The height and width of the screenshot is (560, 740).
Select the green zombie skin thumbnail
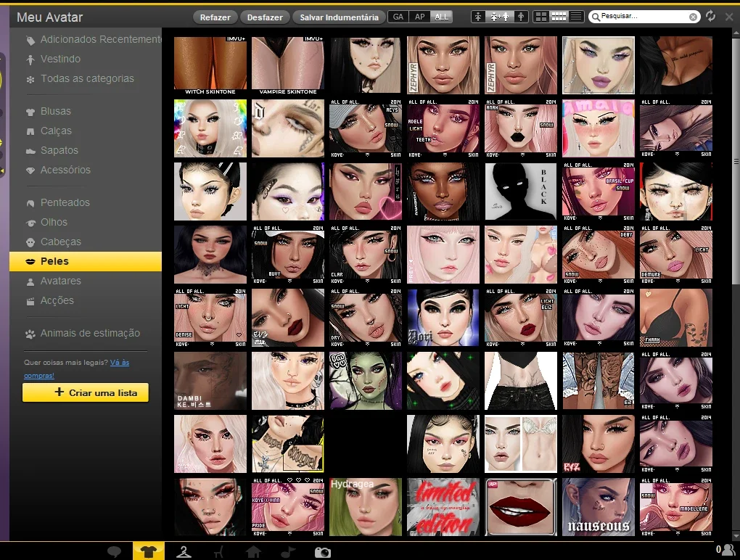(x=366, y=381)
